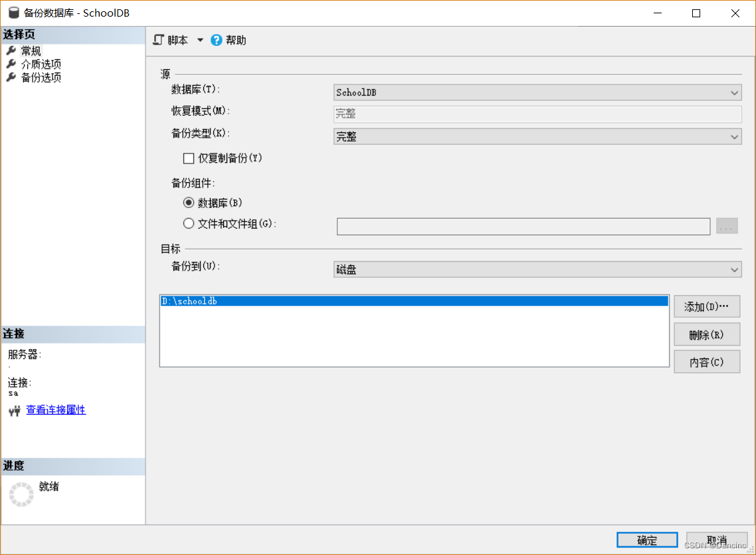Minimize the backup dialog window
This screenshot has width=756, height=555.
pyautogui.click(x=657, y=13)
